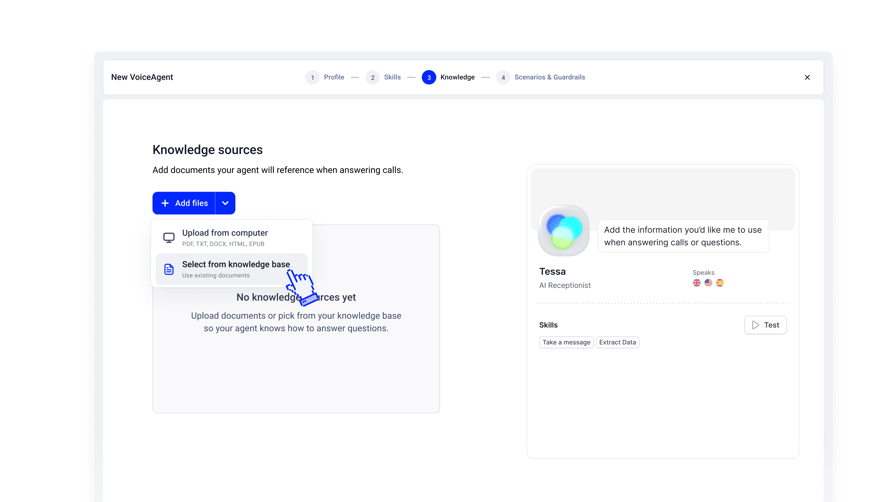Click Tessa's colorful avatar
Image resolution: width=894 pixels, height=502 pixels.
(x=564, y=230)
